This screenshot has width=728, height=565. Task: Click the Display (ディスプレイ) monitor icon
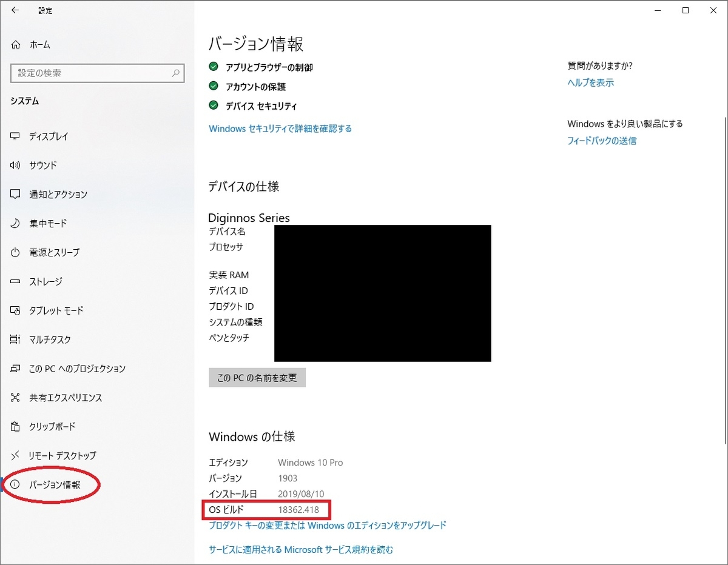pyautogui.click(x=16, y=136)
